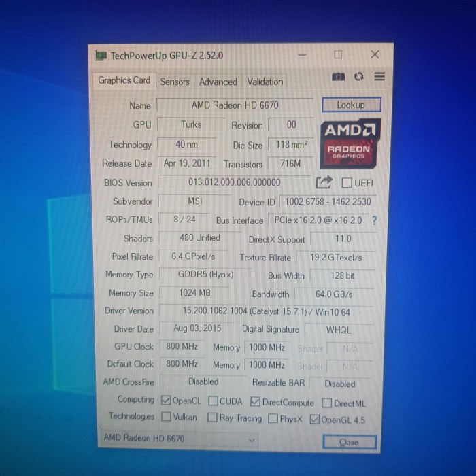This screenshot has height=476, width=476.
Task: Click the Lookup button
Action: [351, 105]
